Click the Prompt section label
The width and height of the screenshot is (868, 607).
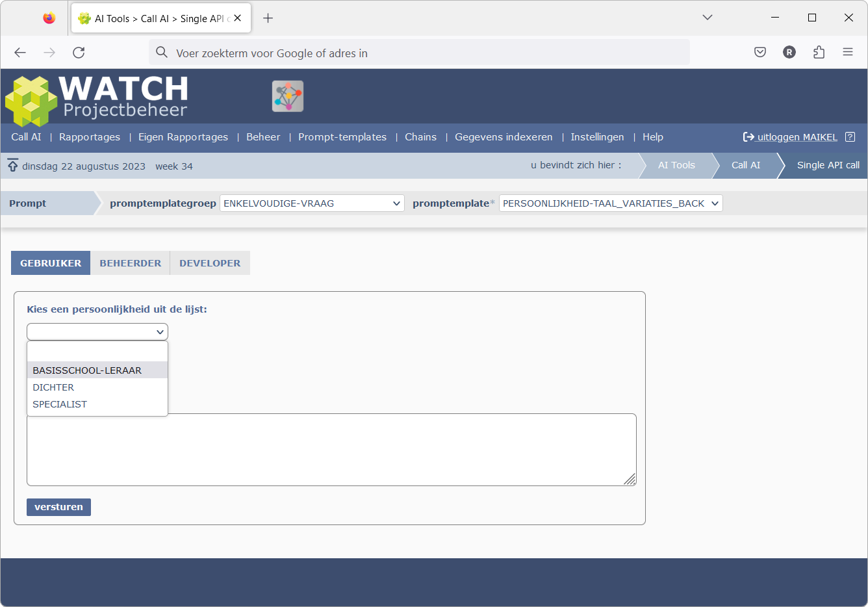tap(28, 203)
